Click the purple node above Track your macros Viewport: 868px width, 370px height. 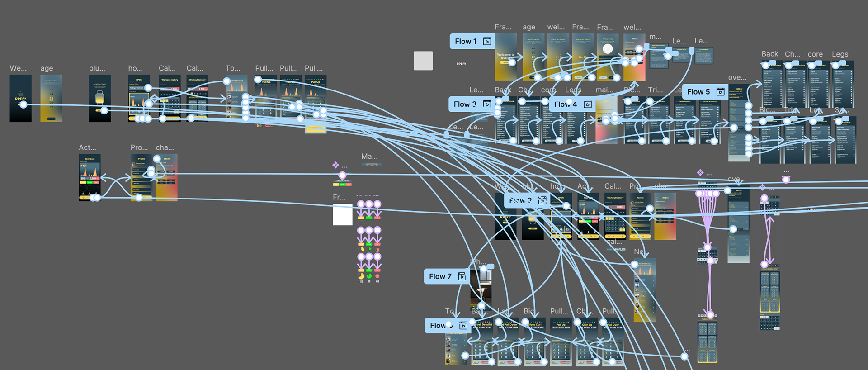[x=342, y=175]
